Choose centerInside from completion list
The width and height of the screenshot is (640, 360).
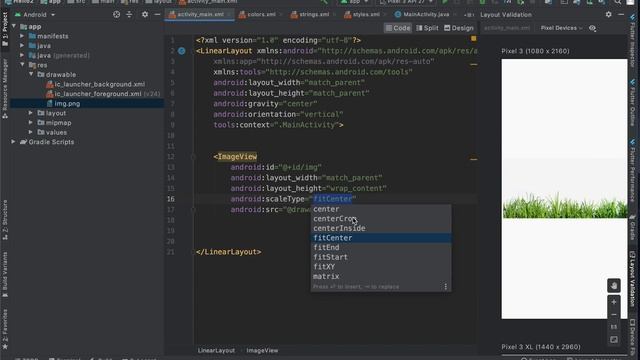(x=381, y=229)
